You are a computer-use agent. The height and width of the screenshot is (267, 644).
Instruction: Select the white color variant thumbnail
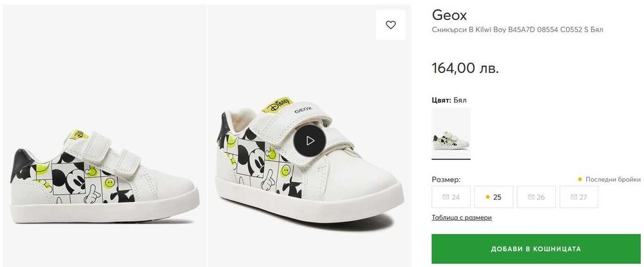click(x=451, y=133)
